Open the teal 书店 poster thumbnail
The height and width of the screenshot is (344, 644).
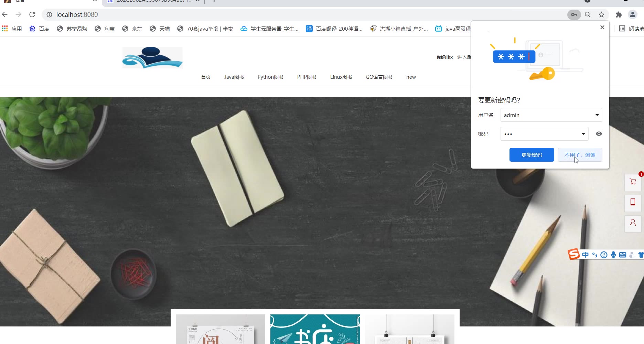(x=315, y=329)
